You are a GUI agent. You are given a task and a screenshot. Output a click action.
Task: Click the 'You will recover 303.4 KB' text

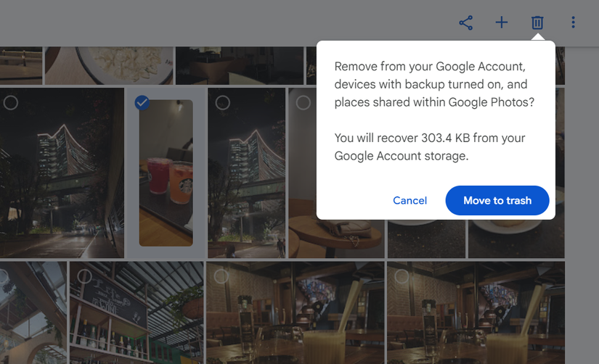pyautogui.click(x=430, y=147)
